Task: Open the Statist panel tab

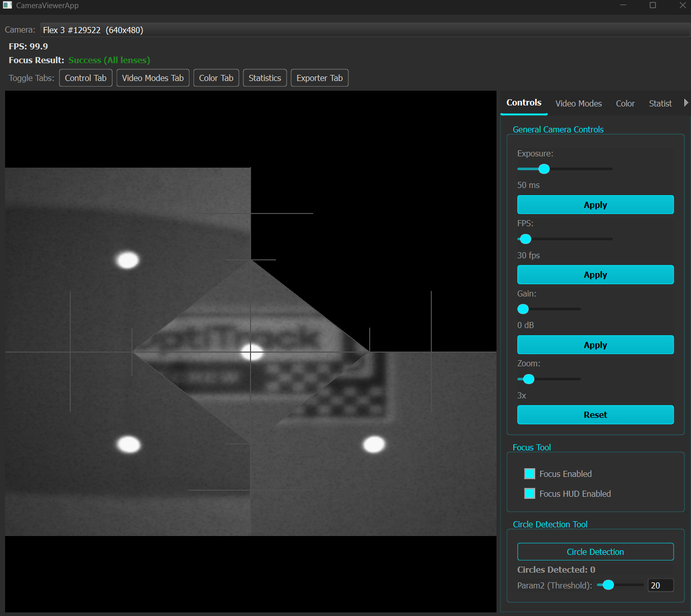Action: (x=660, y=103)
